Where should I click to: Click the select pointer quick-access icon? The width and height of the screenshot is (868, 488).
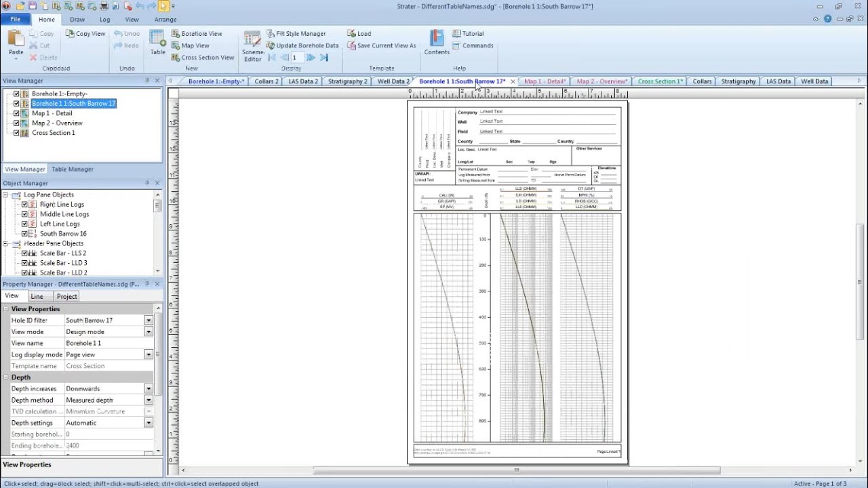pos(163,6)
